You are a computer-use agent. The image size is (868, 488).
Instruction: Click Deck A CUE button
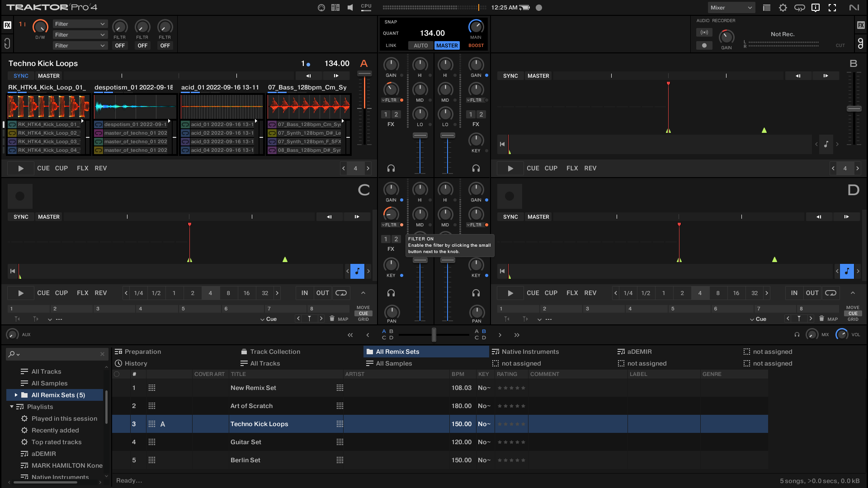(43, 169)
